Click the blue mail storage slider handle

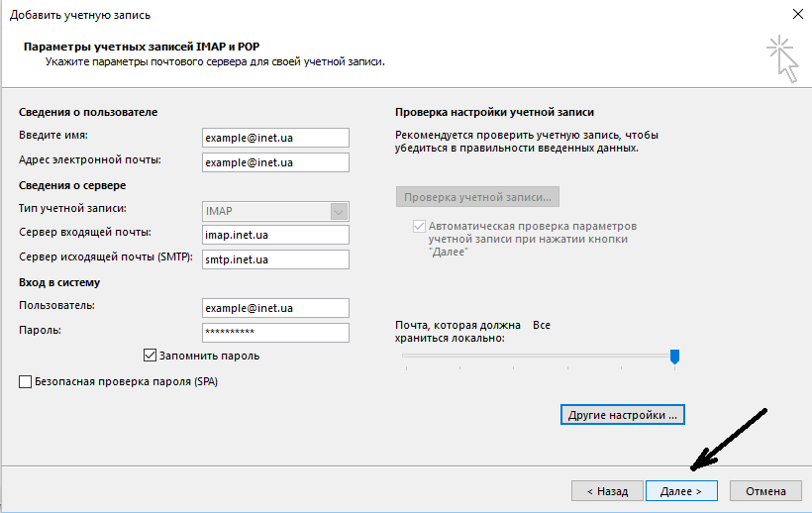pyautogui.click(x=674, y=356)
